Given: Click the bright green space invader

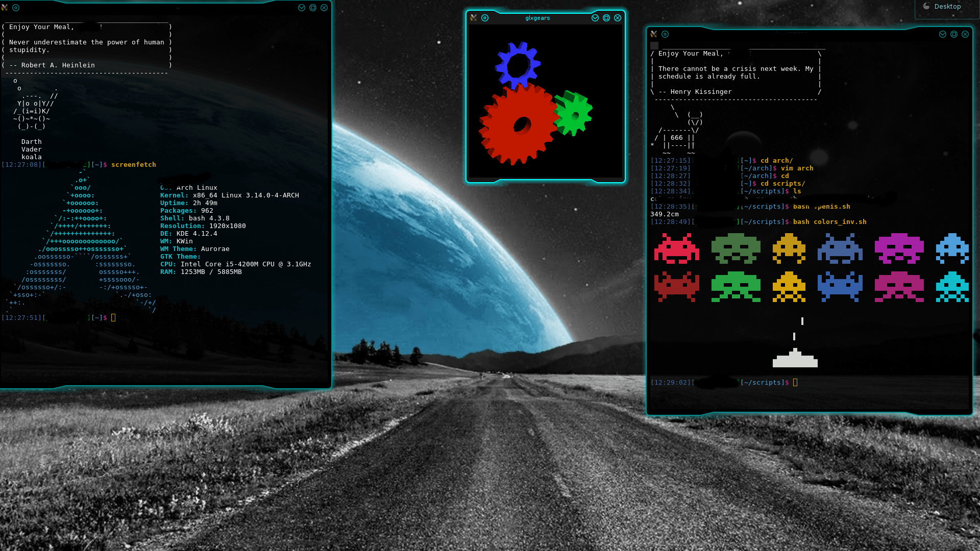Looking at the screenshot, I should (x=736, y=287).
